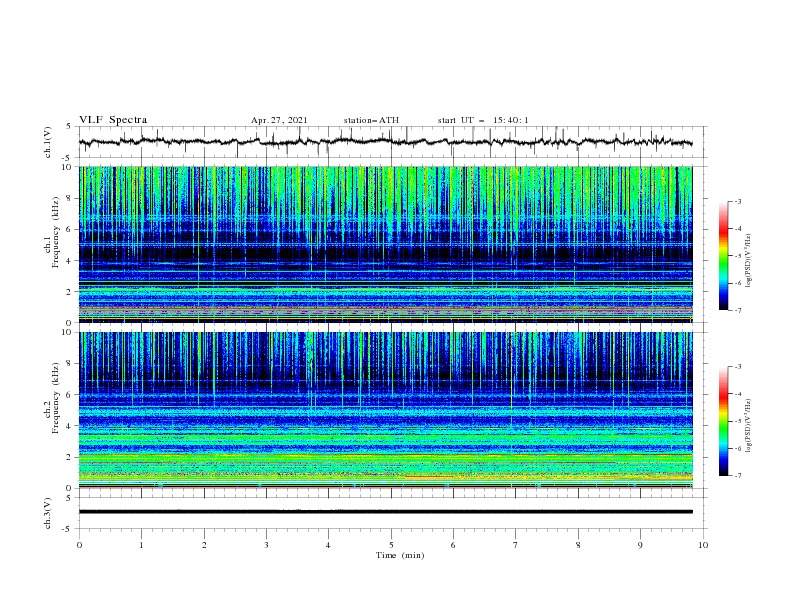Click the '-3' label on ch.1 color bar
This screenshot has height=612, width=792.
[738, 201]
